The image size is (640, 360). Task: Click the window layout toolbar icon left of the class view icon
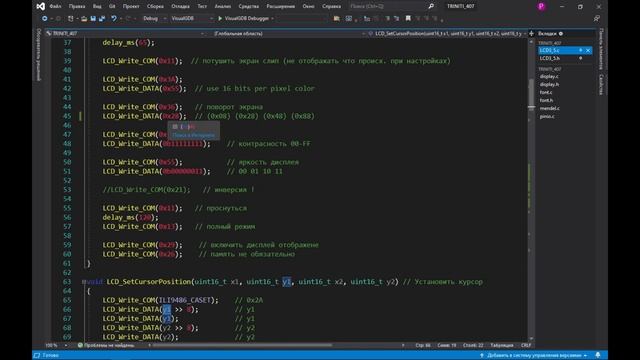(x=349, y=18)
